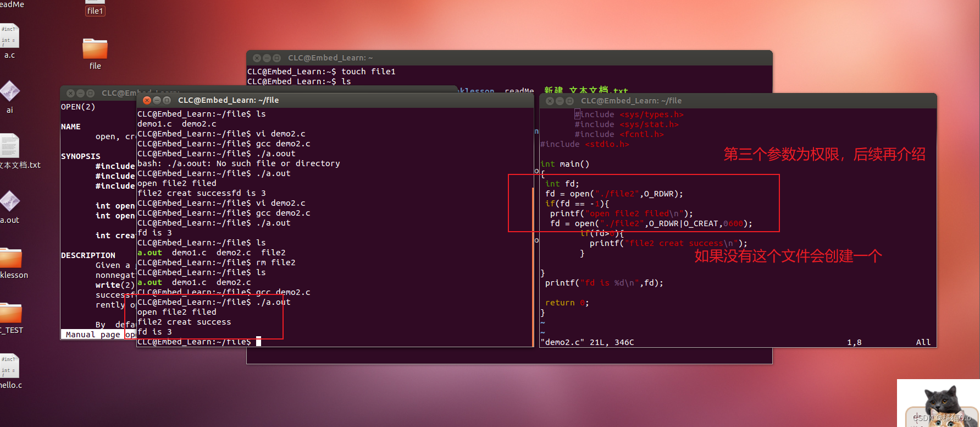Maximize the home directory terminal window

tap(276, 58)
